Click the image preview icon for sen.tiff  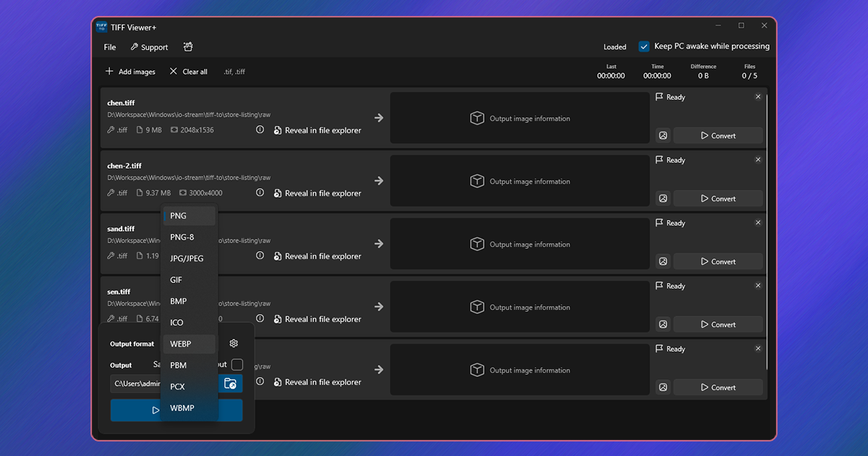(663, 324)
